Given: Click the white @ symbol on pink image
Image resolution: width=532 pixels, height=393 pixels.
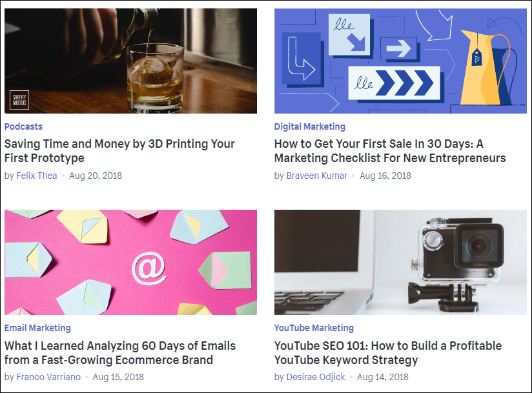Looking at the screenshot, I should [149, 268].
